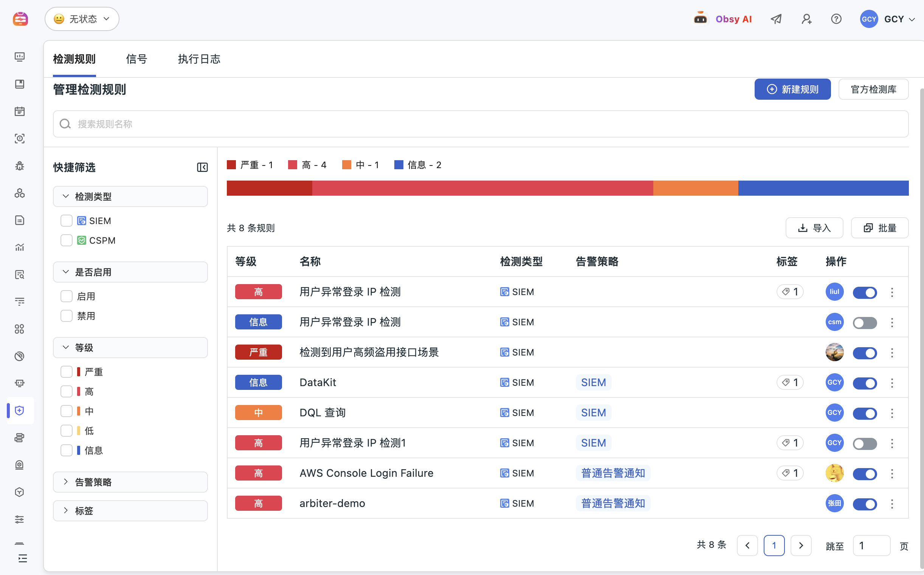
Task: Click the orange 中 bar segment
Action: coord(696,188)
